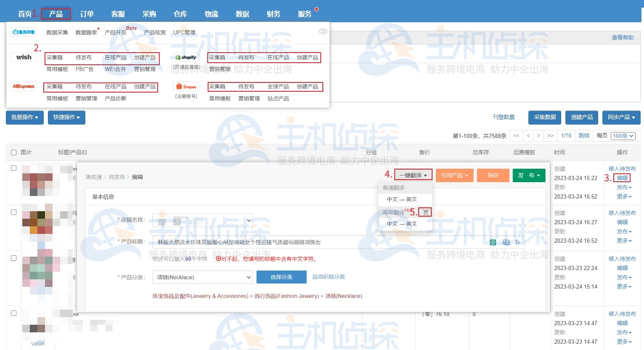Click the wish platform logo
Screen dimensions: 644x350
(x=24, y=57)
